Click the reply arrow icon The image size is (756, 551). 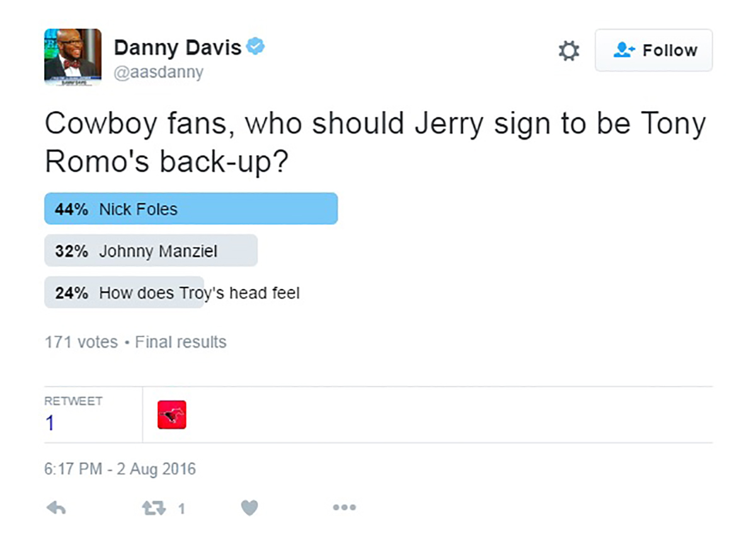57,507
